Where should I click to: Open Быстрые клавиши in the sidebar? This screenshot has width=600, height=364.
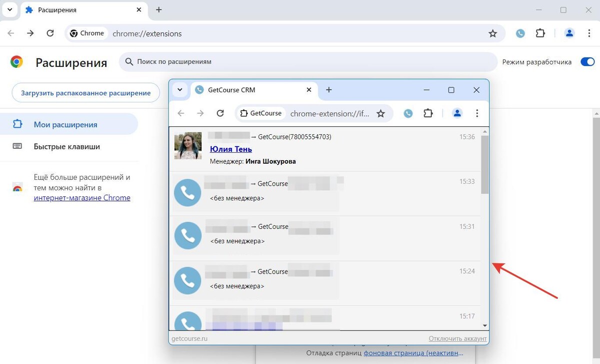click(x=69, y=147)
